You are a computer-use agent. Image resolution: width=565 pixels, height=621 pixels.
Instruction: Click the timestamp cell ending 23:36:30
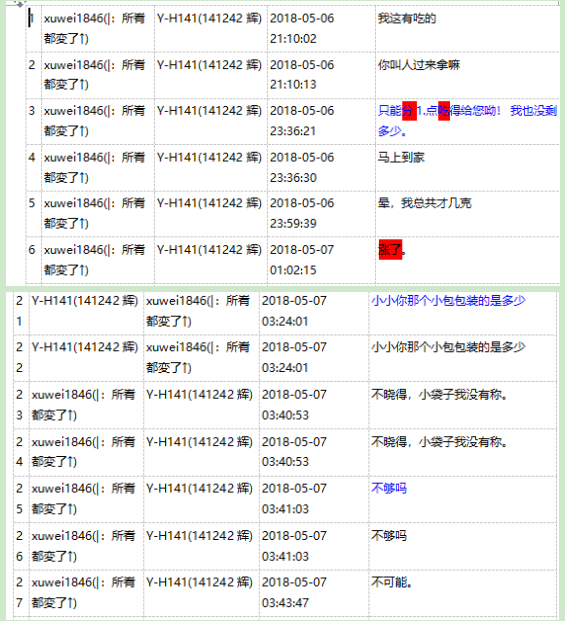pos(321,168)
